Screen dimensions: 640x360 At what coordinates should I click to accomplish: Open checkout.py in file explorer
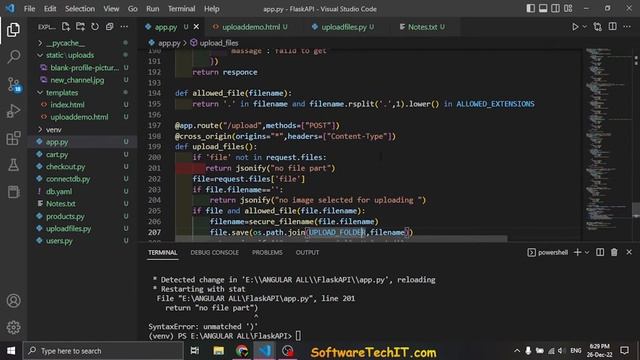tap(65, 167)
